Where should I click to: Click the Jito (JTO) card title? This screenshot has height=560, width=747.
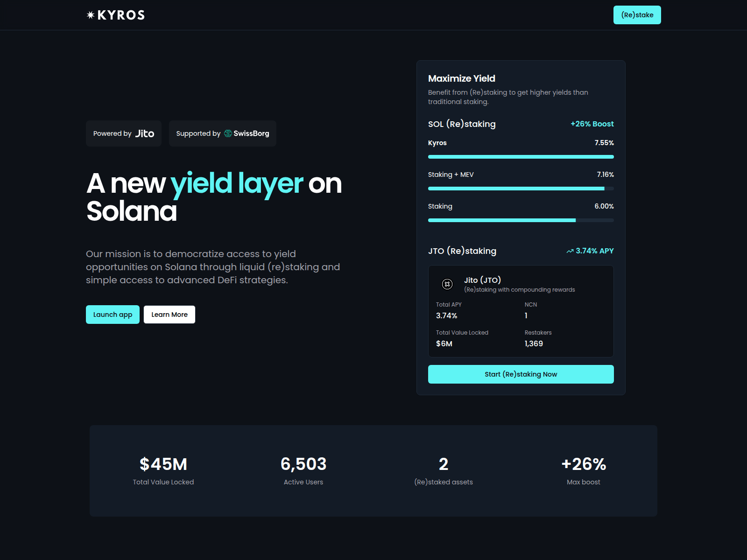click(482, 280)
